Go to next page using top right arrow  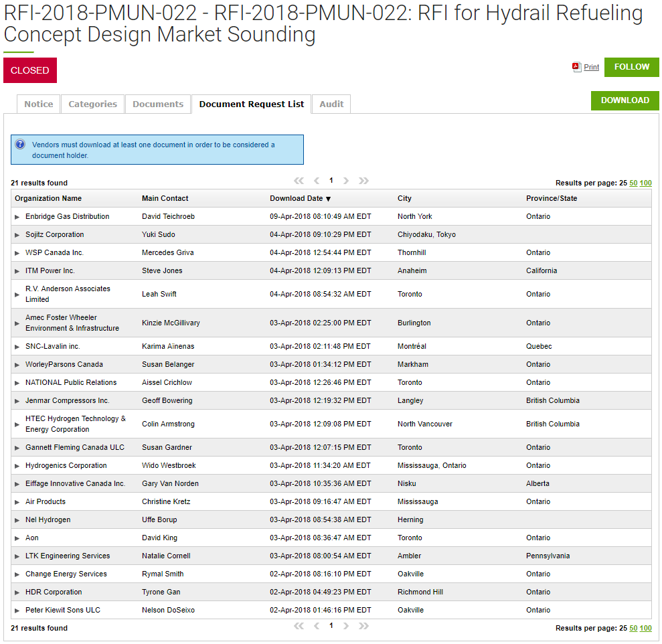[x=346, y=181]
